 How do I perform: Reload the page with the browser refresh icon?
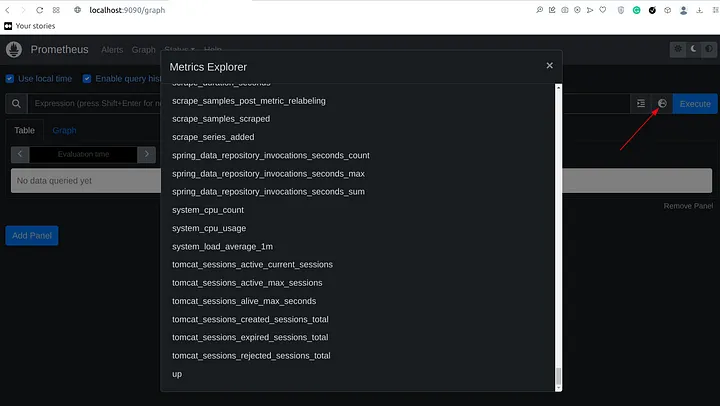[39, 10]
